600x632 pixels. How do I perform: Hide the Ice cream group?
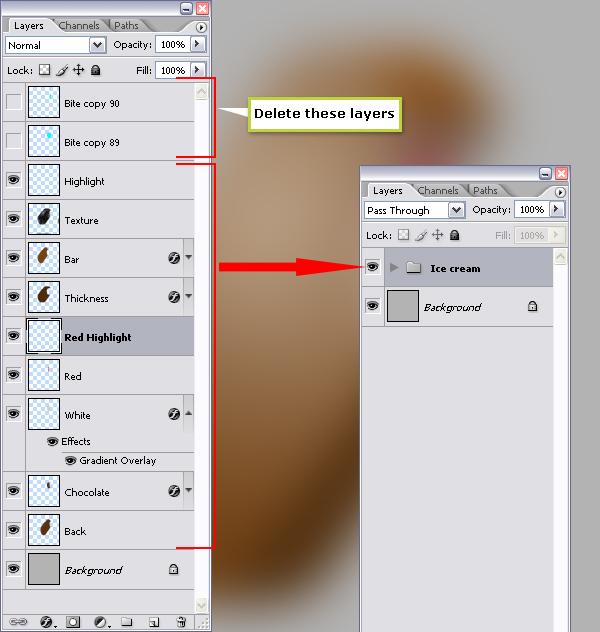click(373, 266)
